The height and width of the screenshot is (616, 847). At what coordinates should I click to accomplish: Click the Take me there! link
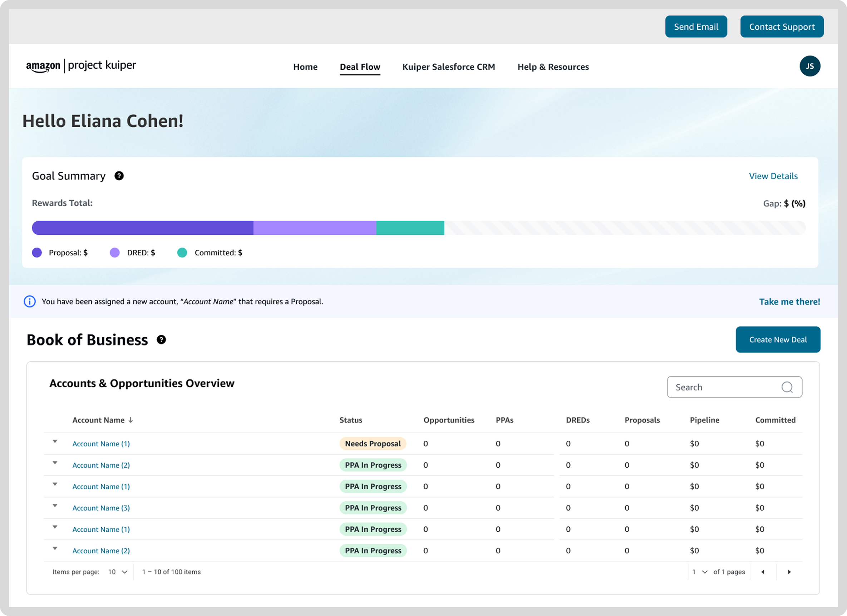pyautogui.click(x=789, y=302)
